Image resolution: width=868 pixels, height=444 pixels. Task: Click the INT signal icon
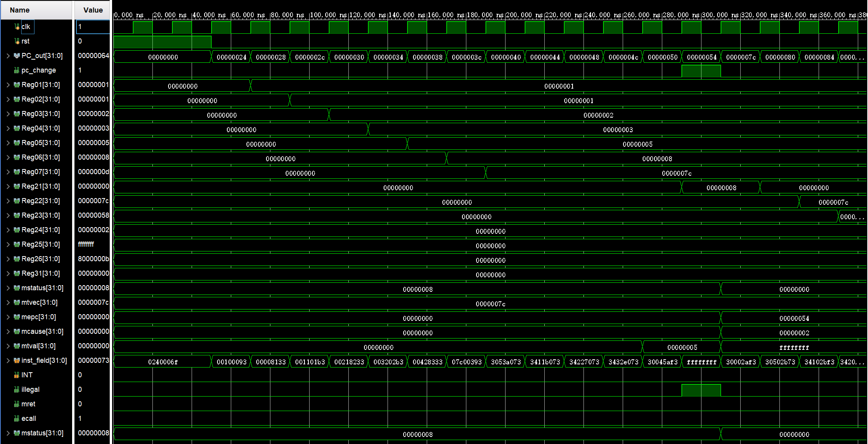coord(16,375)
